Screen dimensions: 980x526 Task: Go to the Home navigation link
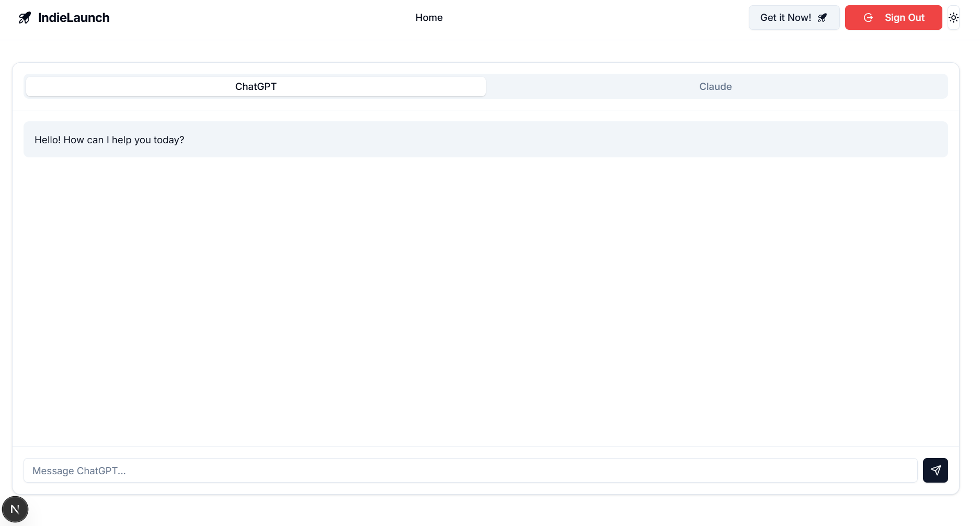429,18
